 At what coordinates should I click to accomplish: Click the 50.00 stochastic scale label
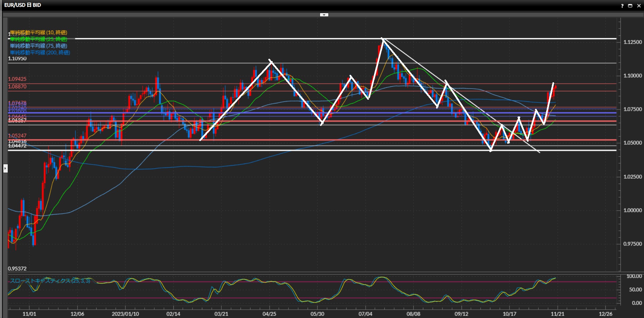[x=635, y=289]
